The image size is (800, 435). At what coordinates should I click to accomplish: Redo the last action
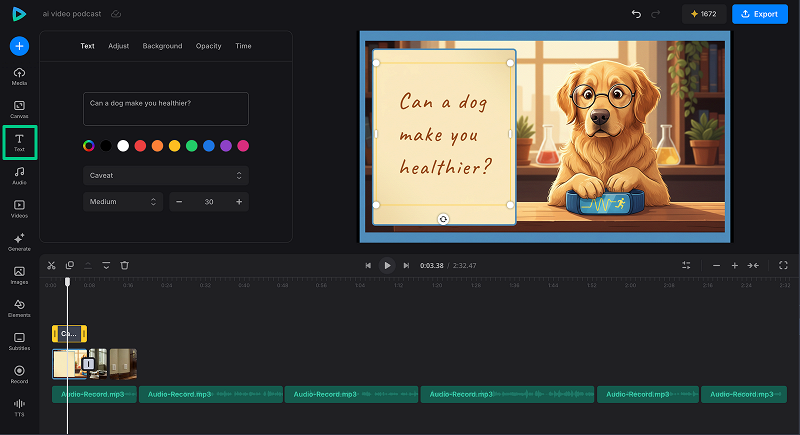(x=656, y=14)
